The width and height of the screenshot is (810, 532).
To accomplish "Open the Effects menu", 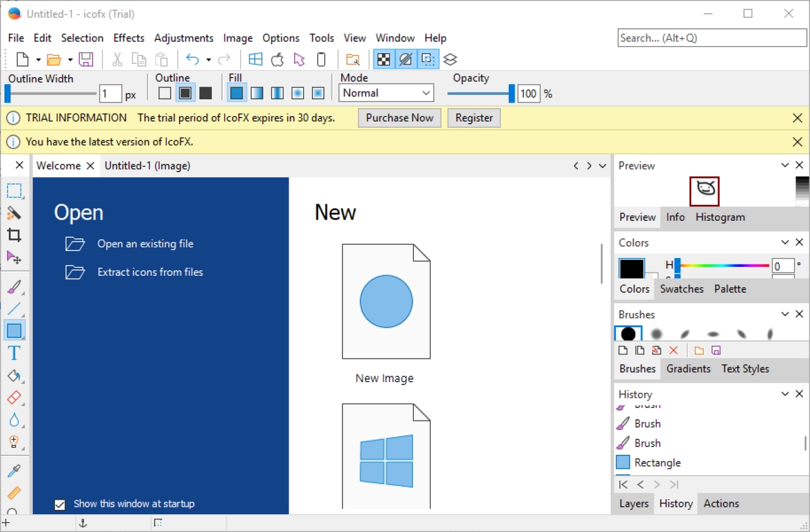I will tap(129, 38).
